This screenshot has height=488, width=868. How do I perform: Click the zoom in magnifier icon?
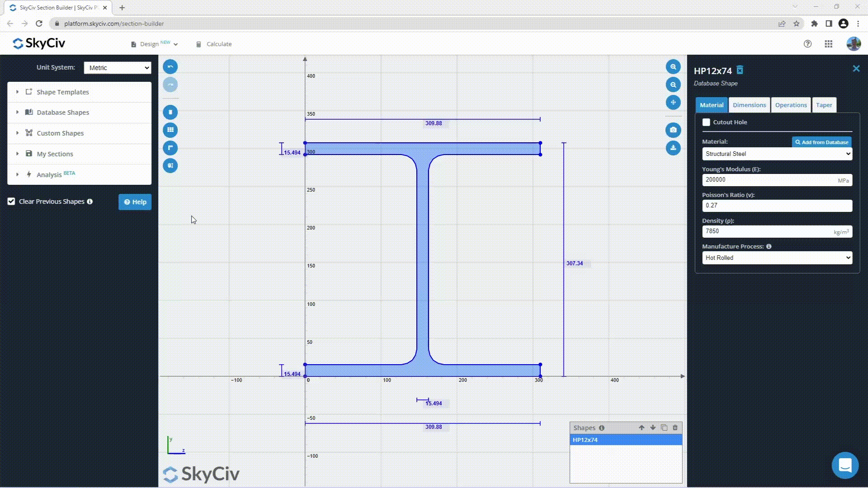[674, 67]
